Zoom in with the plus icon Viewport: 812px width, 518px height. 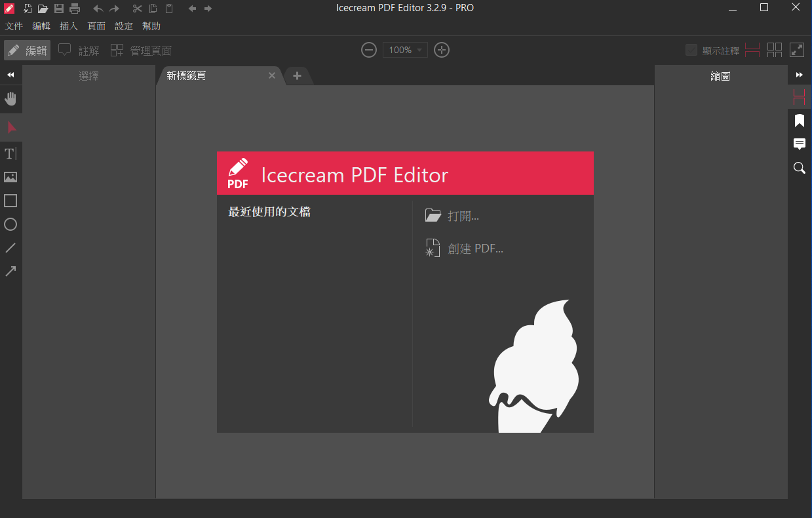pos(442,50)
